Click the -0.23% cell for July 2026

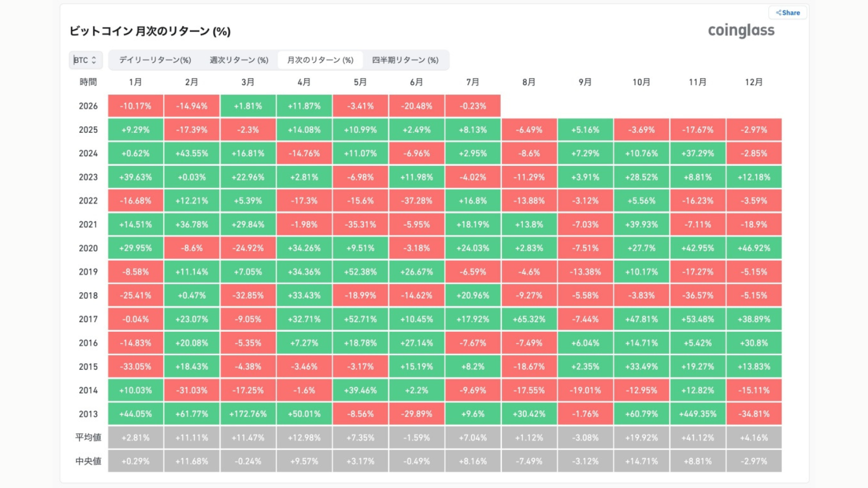473,106
